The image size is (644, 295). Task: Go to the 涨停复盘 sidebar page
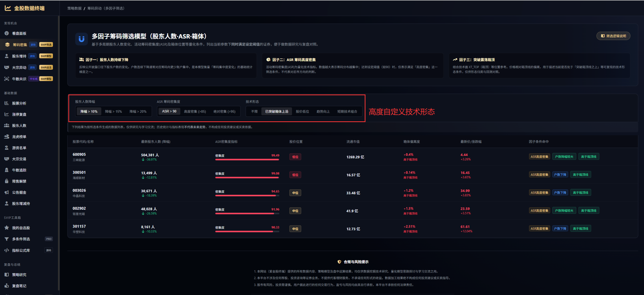point(19,114)
